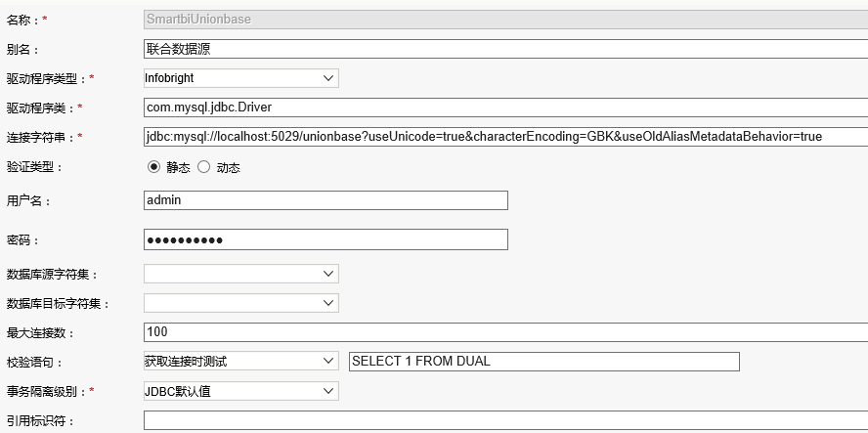868x433 pixels.
Task: Click the 连接字符串 jdbc URL field
Action: tap(506, 136)
